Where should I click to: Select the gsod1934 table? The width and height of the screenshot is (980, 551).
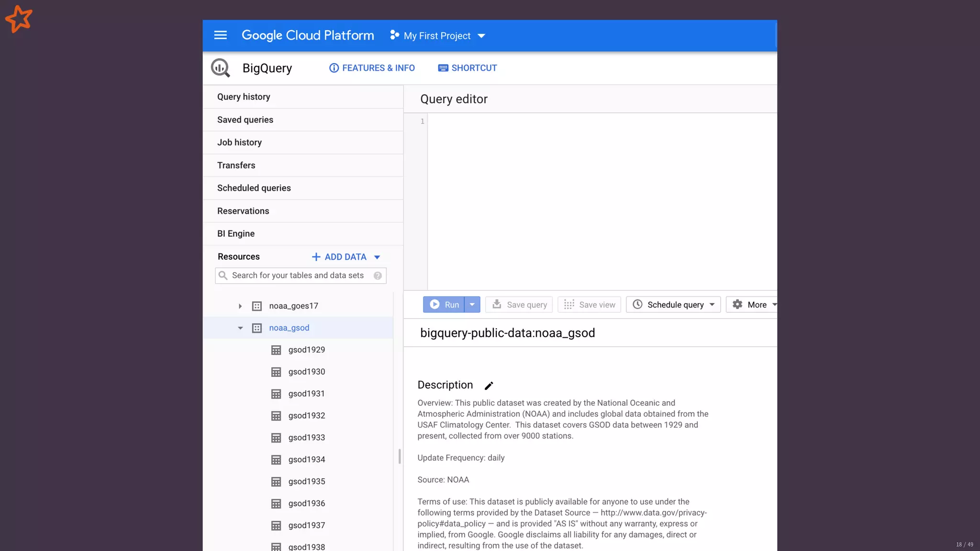[306, 460]
